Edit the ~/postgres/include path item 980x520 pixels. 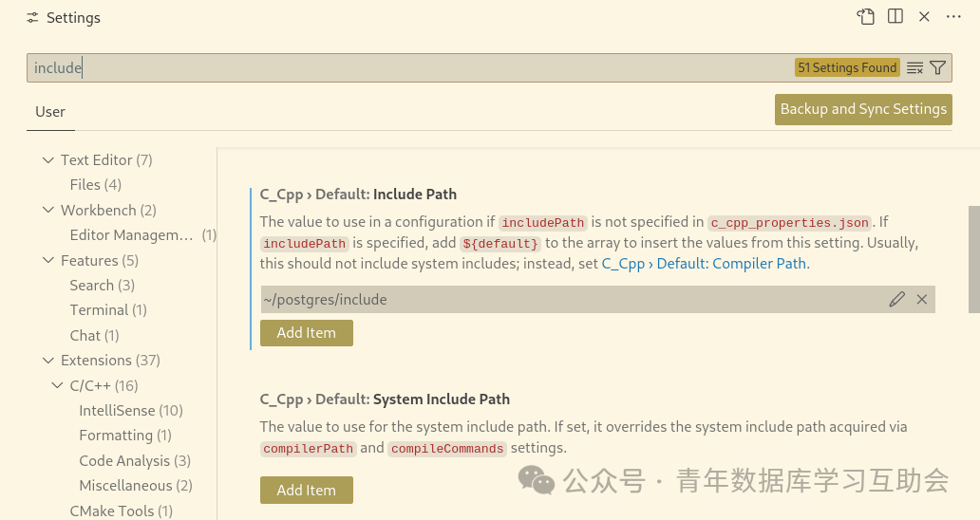click(x=896, y=300)
